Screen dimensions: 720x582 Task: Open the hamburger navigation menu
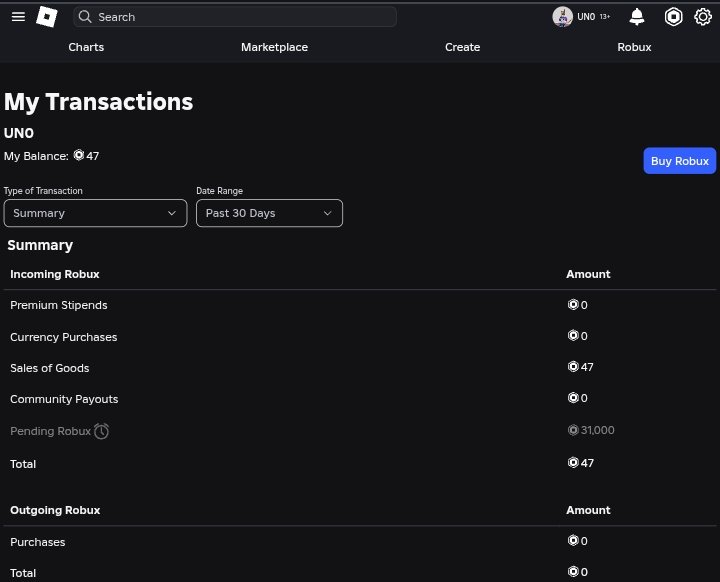[18, 17]
